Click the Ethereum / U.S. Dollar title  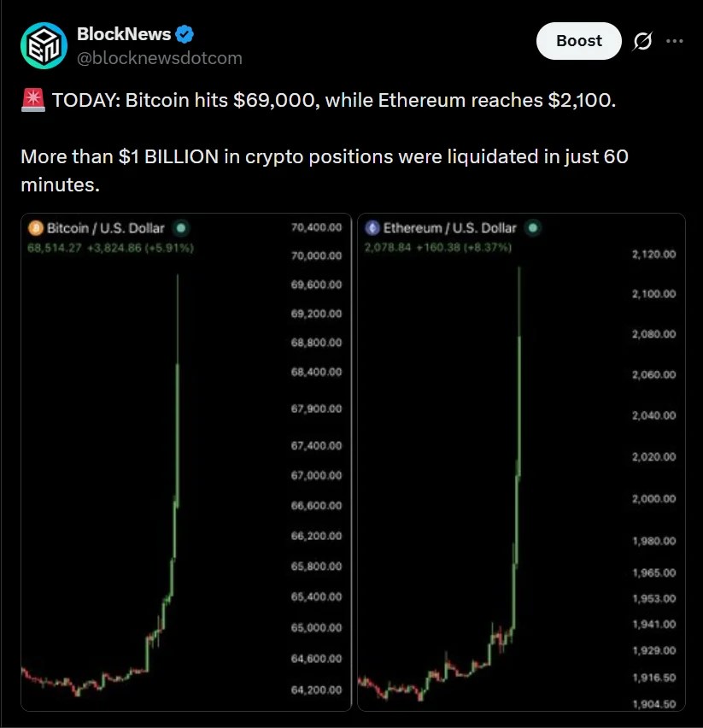449,228
